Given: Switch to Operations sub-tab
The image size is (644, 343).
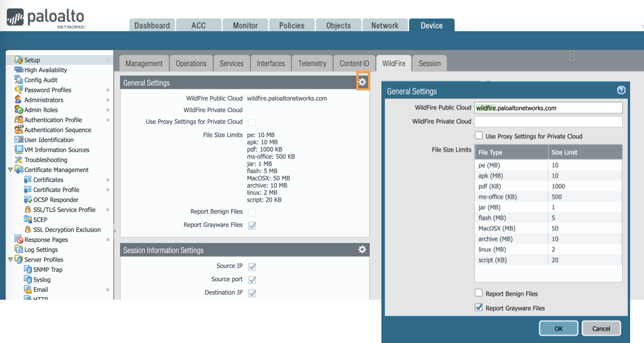Looking at the screenshot, I should 191,63.
